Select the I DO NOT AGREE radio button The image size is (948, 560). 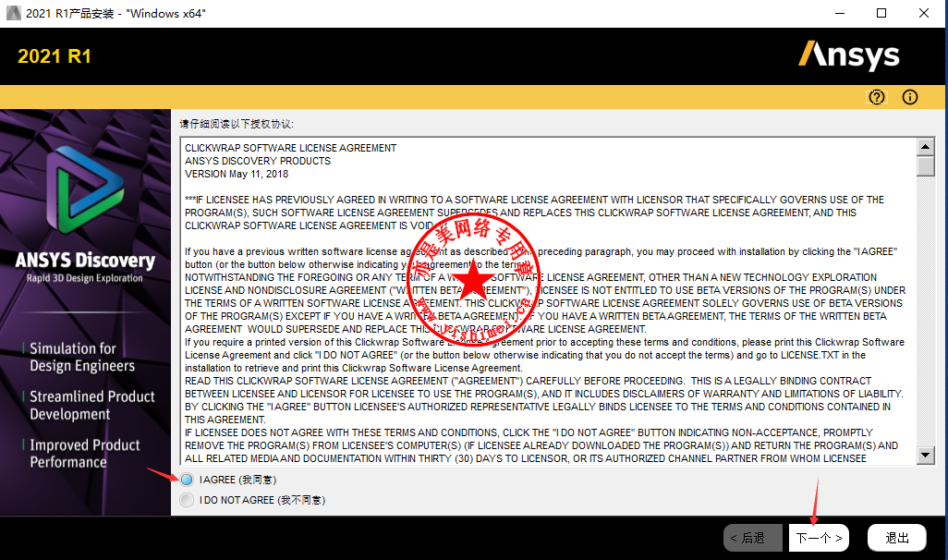tap(187, 500)
